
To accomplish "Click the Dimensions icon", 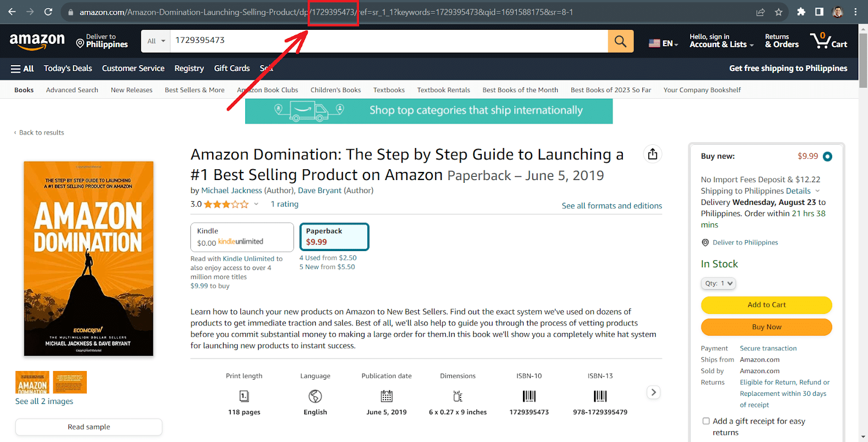I will coord(458,396).
